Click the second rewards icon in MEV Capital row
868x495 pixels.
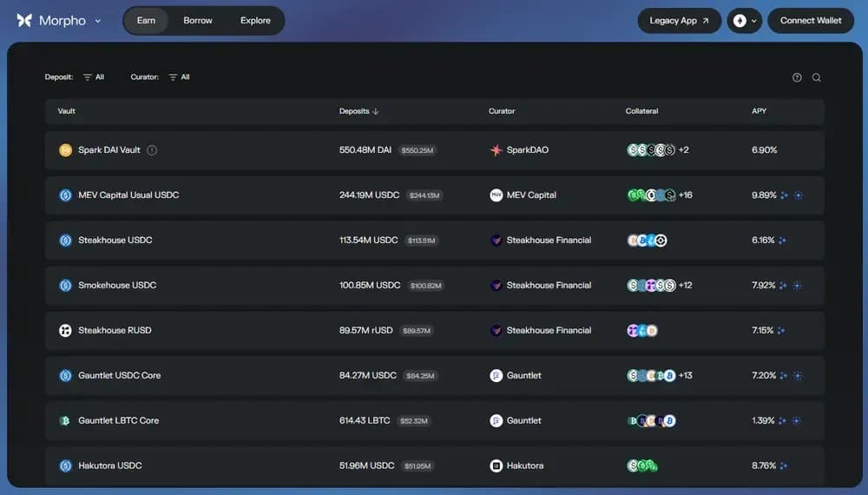799,195
